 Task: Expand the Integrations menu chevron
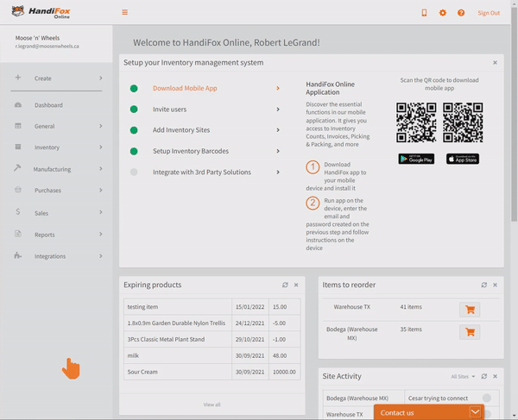pyautogui.click(x=101, y=256)
